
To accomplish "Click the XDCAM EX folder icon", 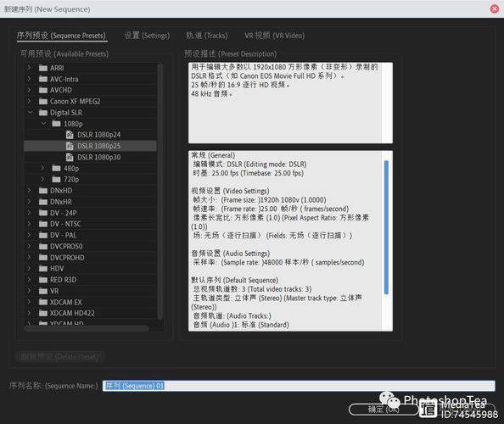I will 43,302.
